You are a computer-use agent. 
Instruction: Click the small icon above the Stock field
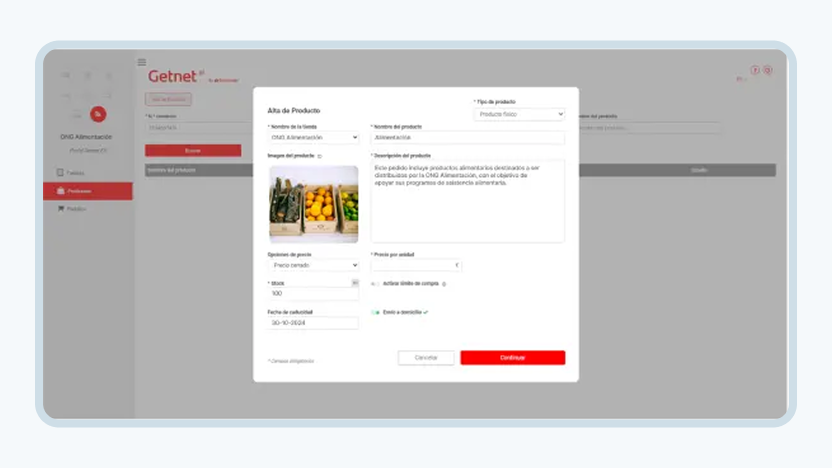[x=355, y=283]
